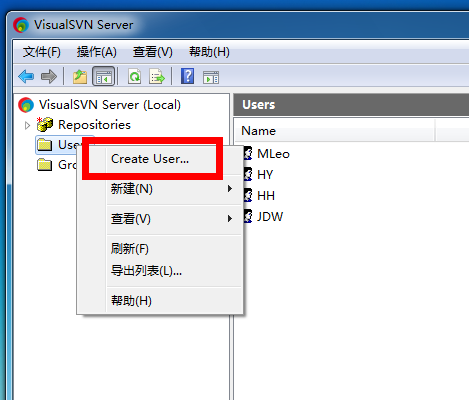Open the 新建(N) submenu arrow
469x400 pixels.
(230, 189)
